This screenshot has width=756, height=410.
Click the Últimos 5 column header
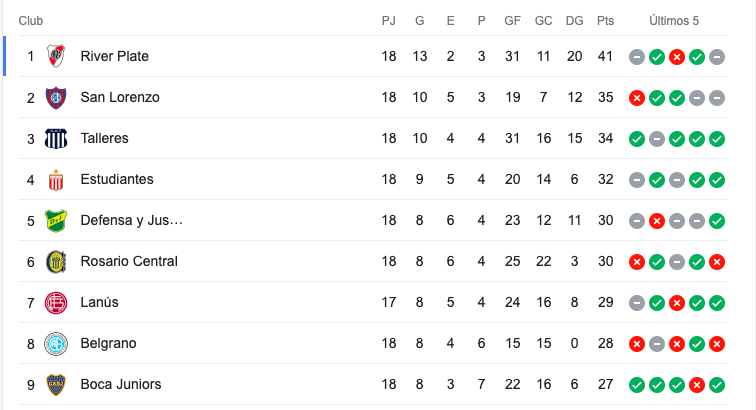pos(674,21)
